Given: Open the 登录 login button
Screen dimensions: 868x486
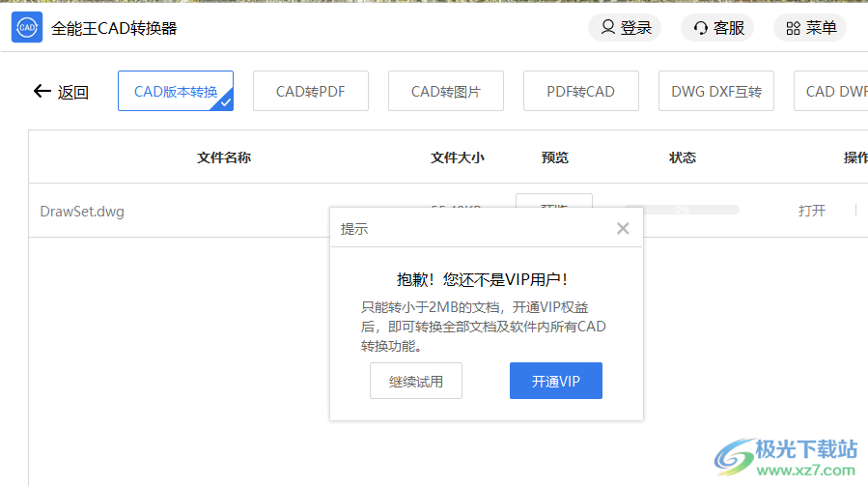Looking at the screenshot, I should (x=626, y=28).
